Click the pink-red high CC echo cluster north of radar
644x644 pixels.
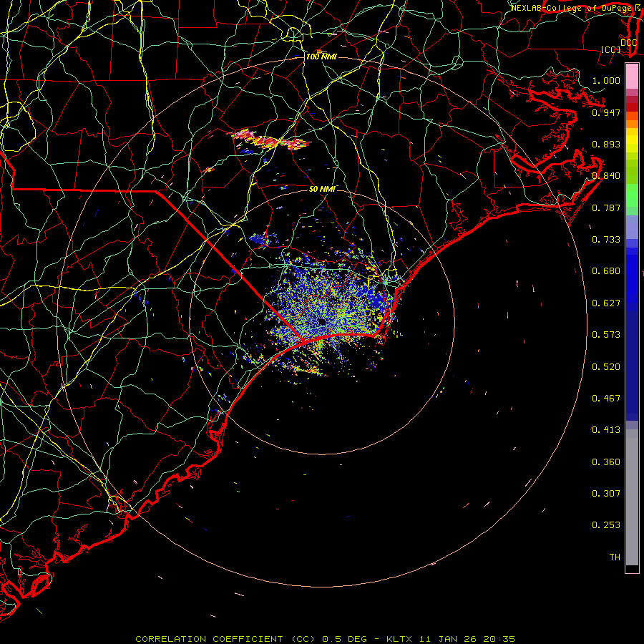click(271, 140)
